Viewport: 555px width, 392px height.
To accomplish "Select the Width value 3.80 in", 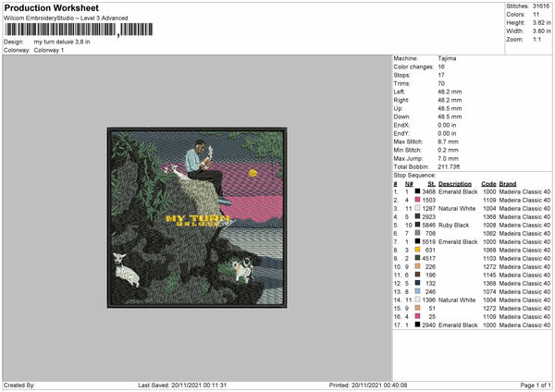I will [x=541, y=31].
